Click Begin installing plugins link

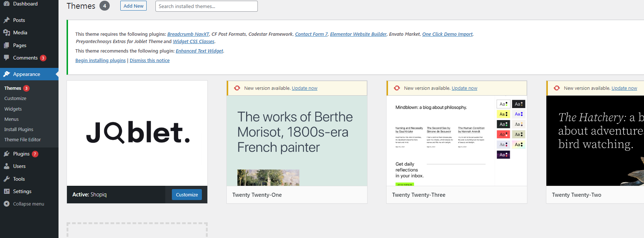pyautogui.click(x=101, y=60)
